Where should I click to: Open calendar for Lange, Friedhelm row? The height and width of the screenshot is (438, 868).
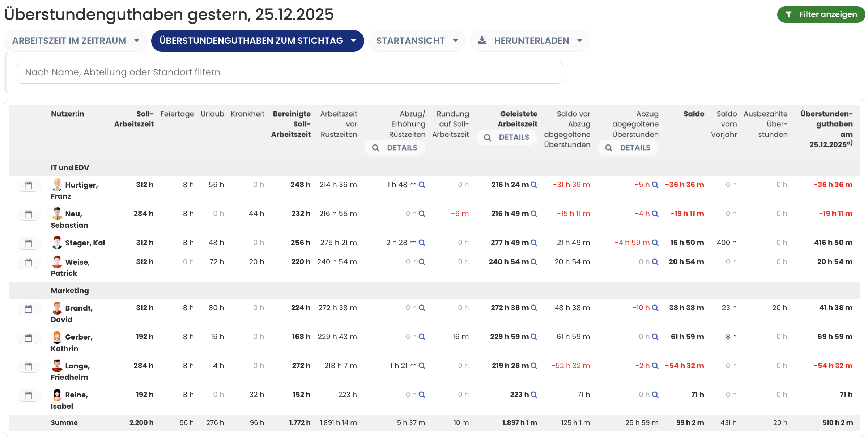click(29, 367)
